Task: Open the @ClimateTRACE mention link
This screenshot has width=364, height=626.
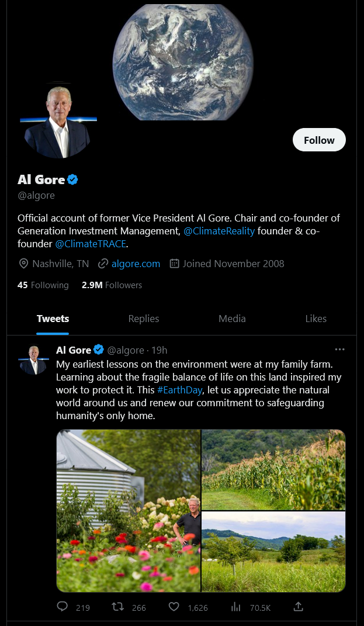Action: (91, 244)
